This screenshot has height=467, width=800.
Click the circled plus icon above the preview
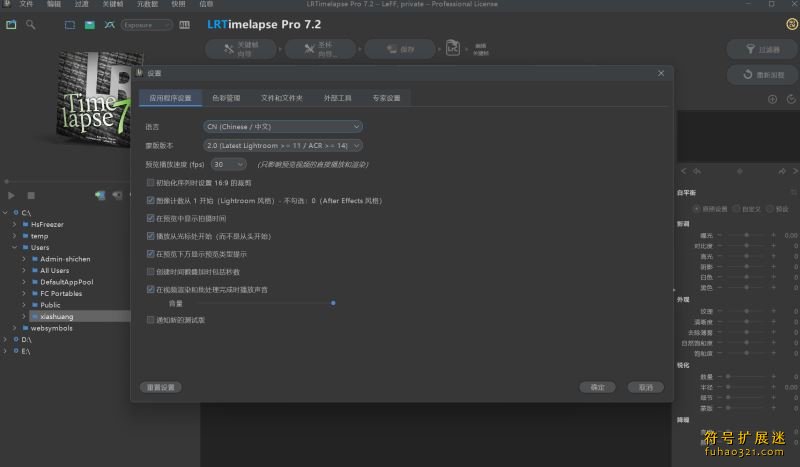(x=772, y=99)
